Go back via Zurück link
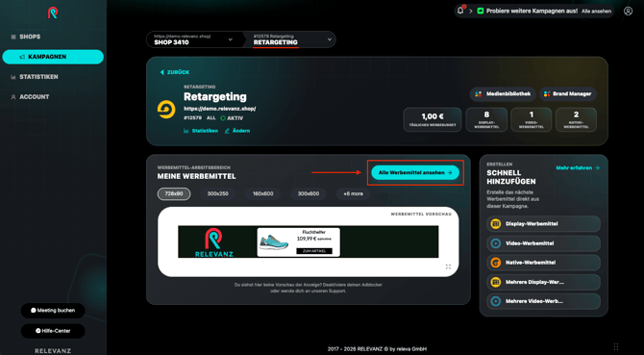This screenshot has height=355, width=644. coord(175,72)
